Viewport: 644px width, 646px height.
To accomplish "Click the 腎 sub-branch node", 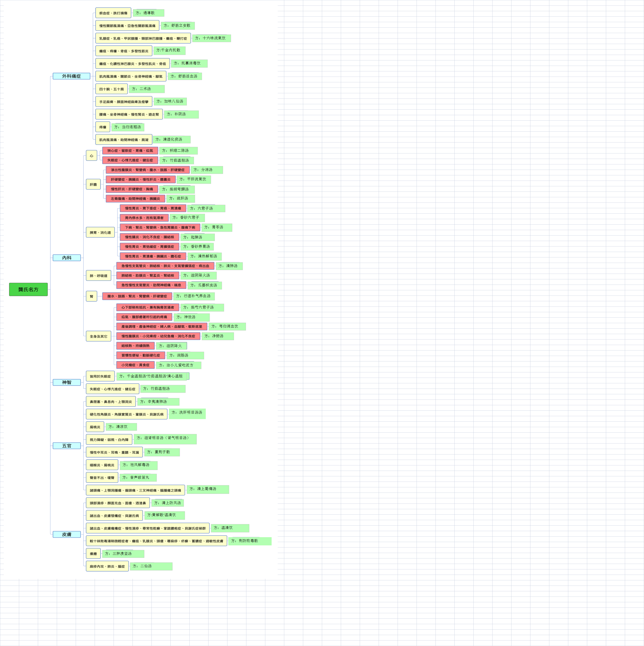I will 92,296.
